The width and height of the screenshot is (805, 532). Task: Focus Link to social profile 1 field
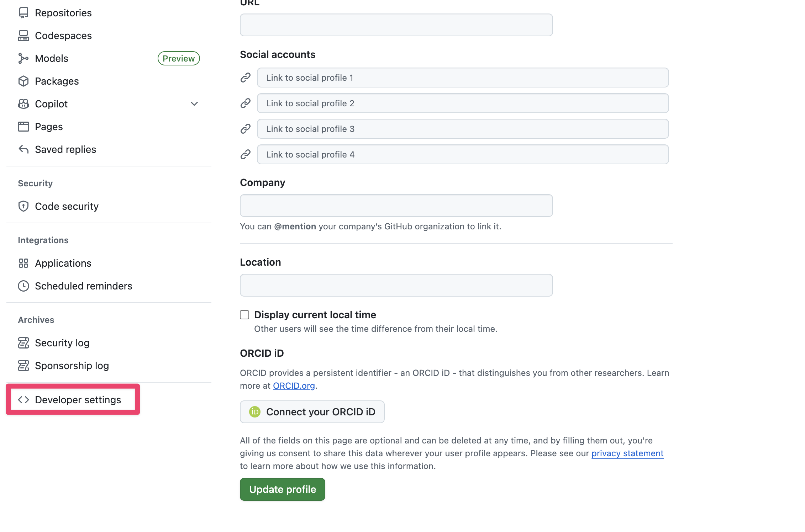point(463,78)
